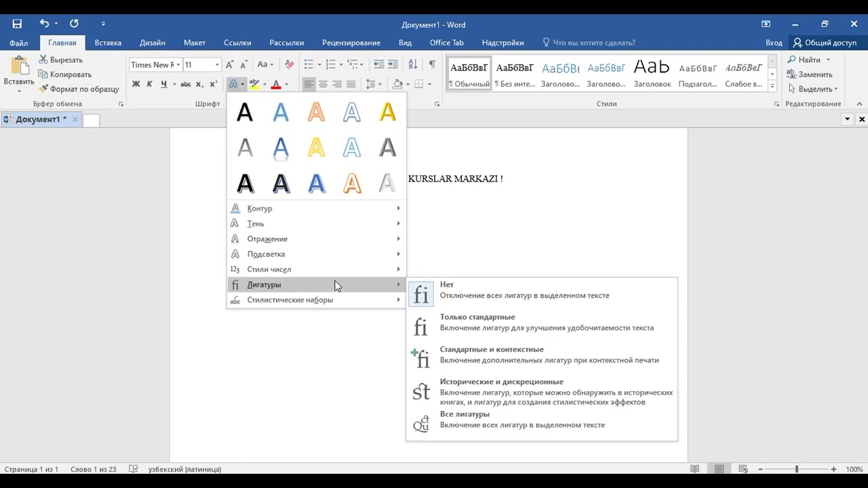Undo the last action

pos(44,24)
